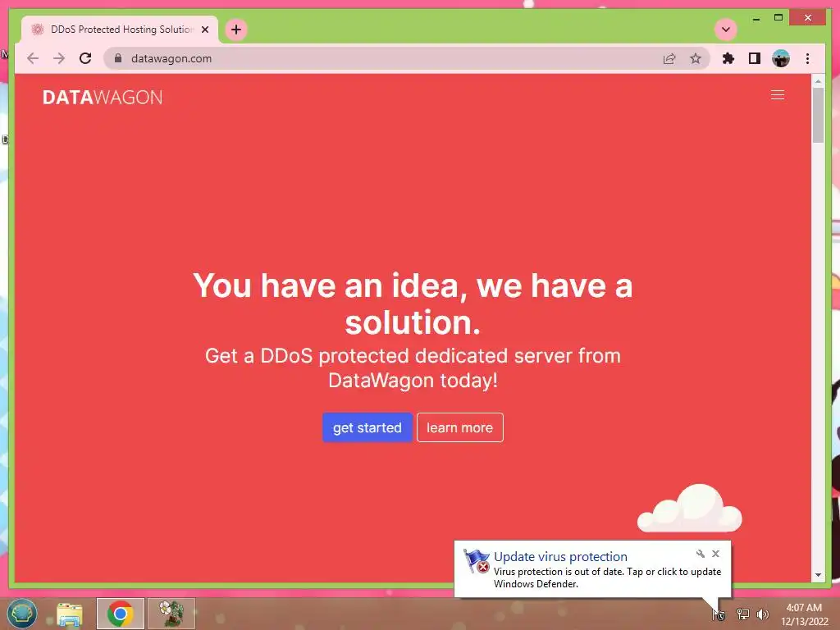This screenshot has height=630, width=840.
Task: Select the DDoS Protected Hosting Solution tab
Action: pyautogui.click(x=120, y=30)
